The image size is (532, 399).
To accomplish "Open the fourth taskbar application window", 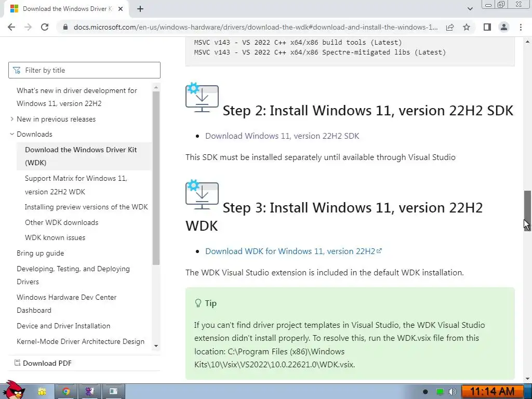I will [113, 392].
